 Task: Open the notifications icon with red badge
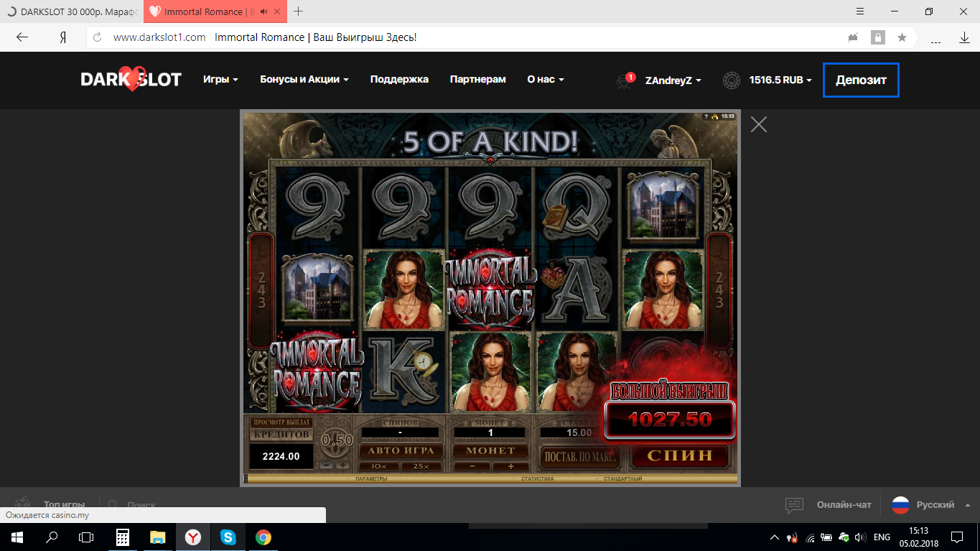click(x=625, y=80)
